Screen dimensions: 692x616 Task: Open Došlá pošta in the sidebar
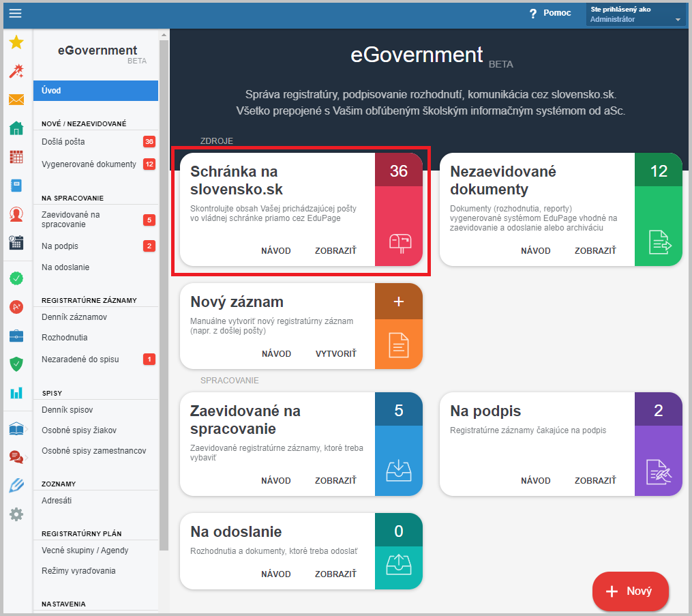(95, 142)
